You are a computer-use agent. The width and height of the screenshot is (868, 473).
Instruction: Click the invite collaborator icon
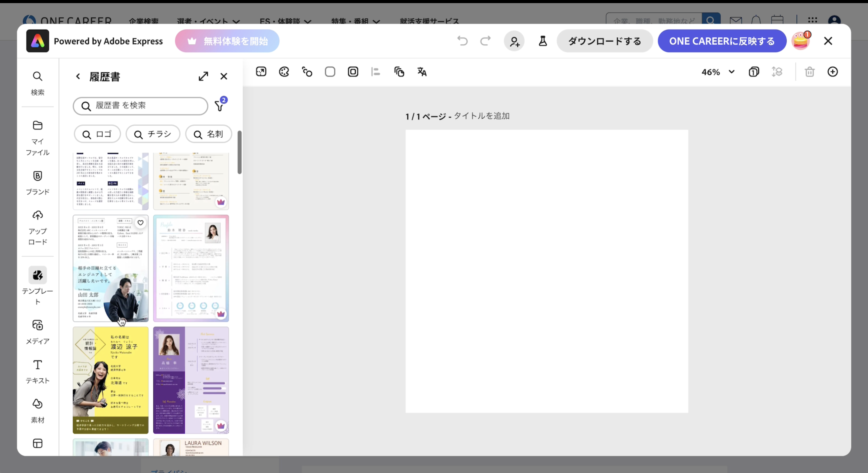514,41
